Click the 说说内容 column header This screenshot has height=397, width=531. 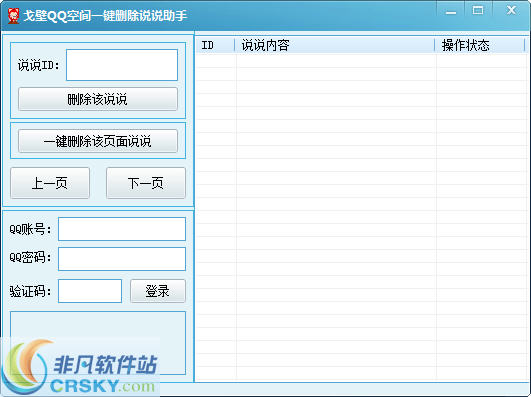(x=335, y=45)
